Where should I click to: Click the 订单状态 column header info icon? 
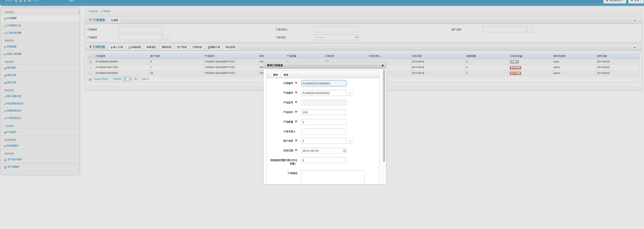[521, 56]
